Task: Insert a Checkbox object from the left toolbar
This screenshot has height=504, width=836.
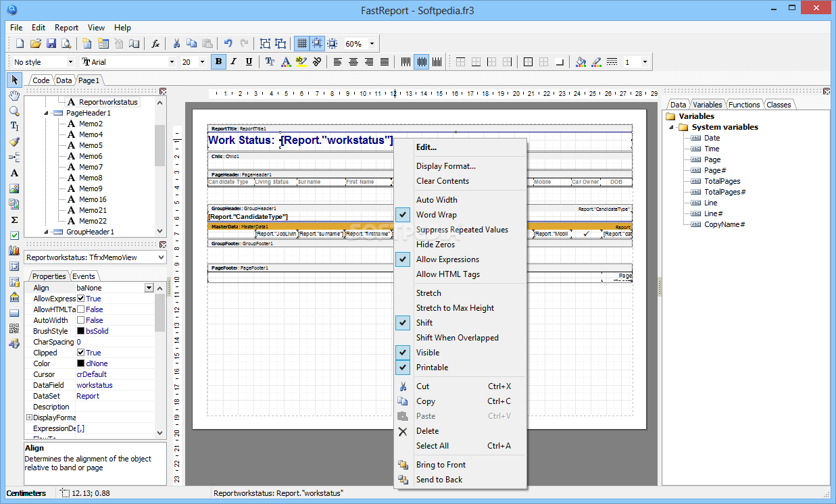Action: point(14,235)
